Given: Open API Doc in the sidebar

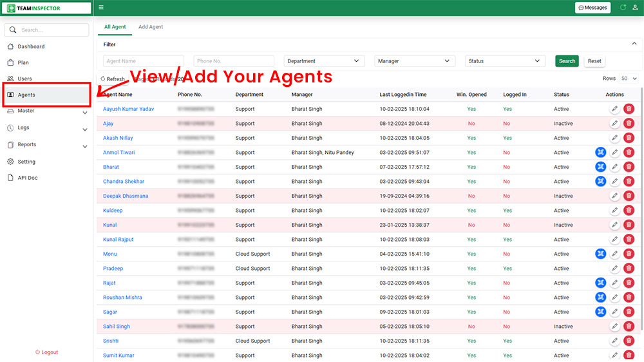Looking at the screenshot, I should 28,178.
